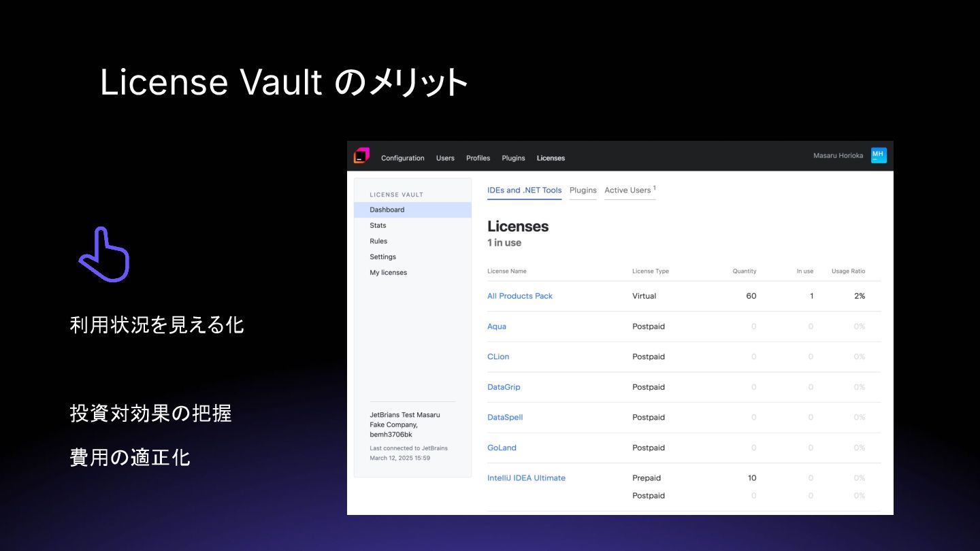980x551 pixels.
Task: Click the License Name column header
Action: [507, 271]
